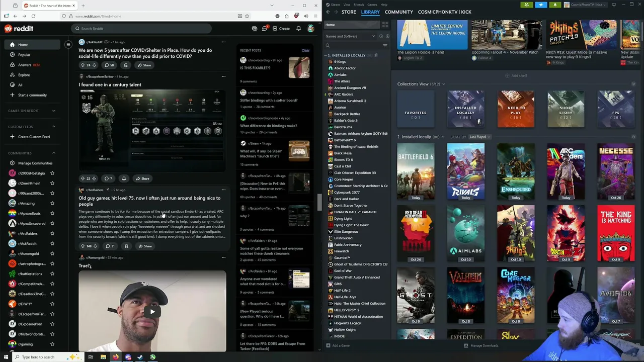Play the video in the 'True?' post
The image size is (644, 362).
(152, 311)
